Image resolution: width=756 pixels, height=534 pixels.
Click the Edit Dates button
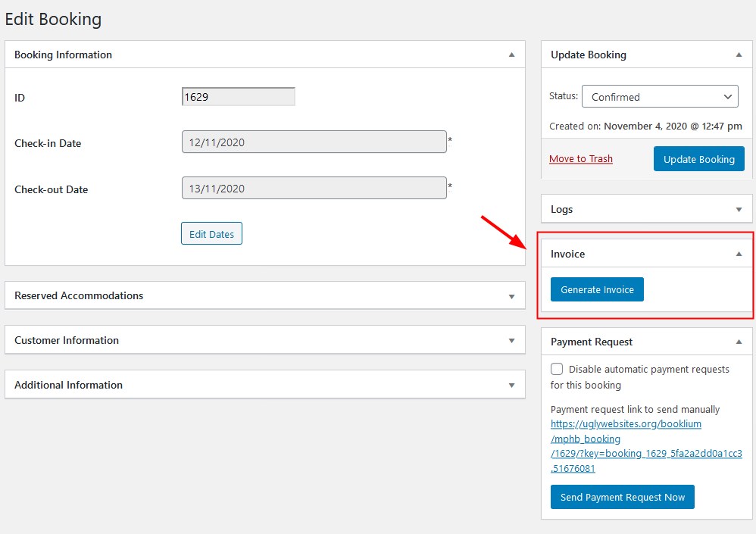(x=211, y=234)
